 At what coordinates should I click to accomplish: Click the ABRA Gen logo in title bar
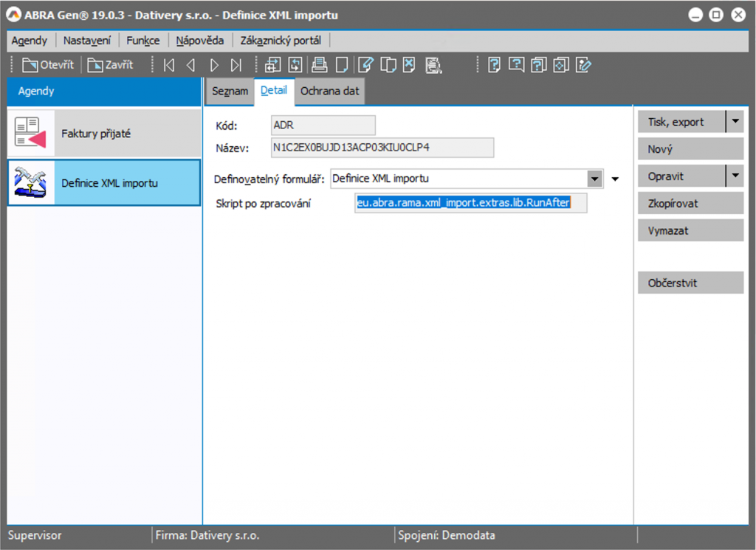tap(13, 15)
